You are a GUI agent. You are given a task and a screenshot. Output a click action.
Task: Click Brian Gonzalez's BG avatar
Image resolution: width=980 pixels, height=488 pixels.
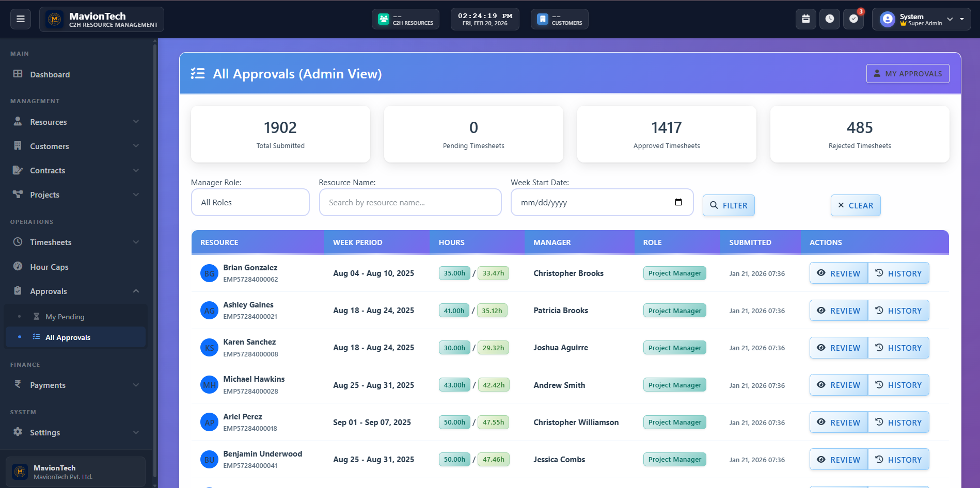coord(209,273)
